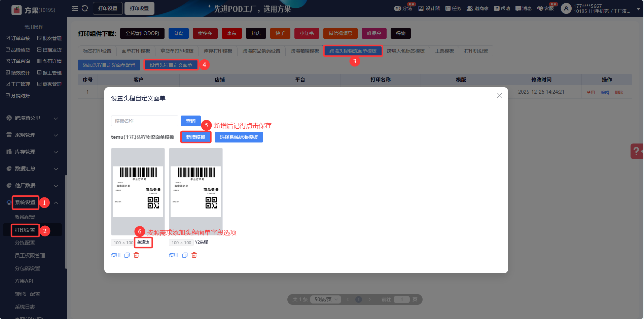Click the user avatar icon
Image resolution: width=644 pixels, height=319 pixels.
(x=566, y=8)
